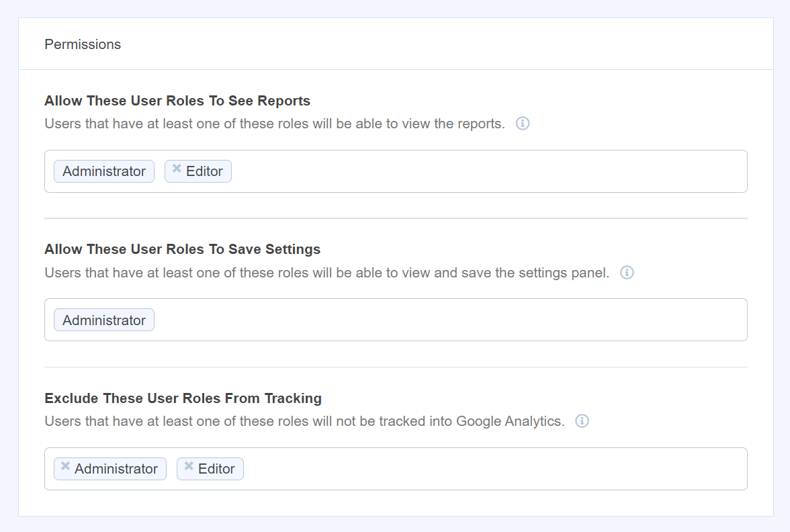This screenshot has height=532, width=790.
Task: Select Administrator tag in tracking exclusion field
Action: coord(110,469)
